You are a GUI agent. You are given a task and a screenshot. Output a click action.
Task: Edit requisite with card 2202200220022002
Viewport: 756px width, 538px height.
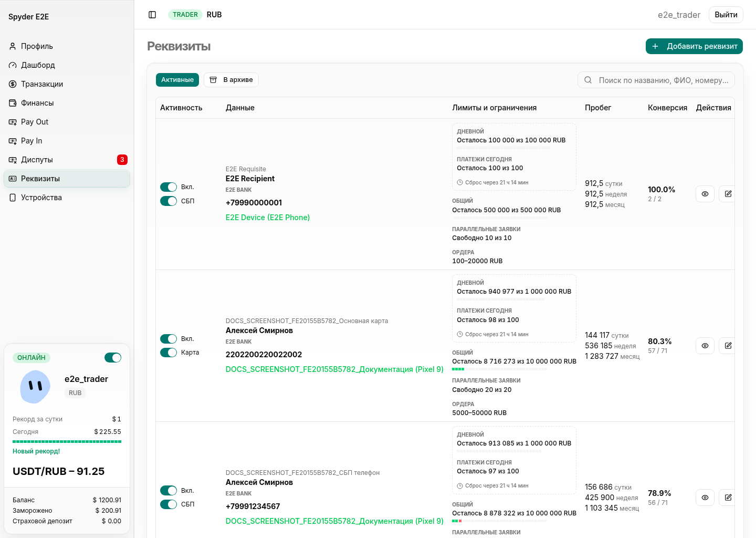pyautogui.click(x=727, y=346)
